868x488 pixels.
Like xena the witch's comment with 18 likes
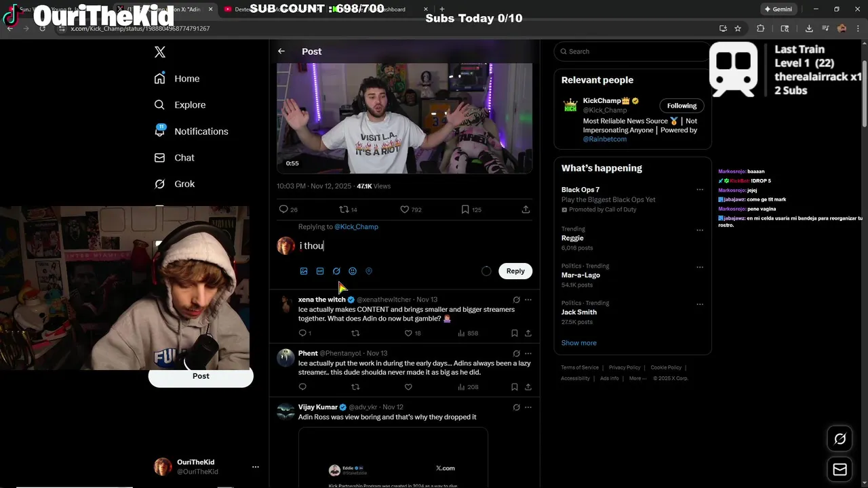point(412,333)
